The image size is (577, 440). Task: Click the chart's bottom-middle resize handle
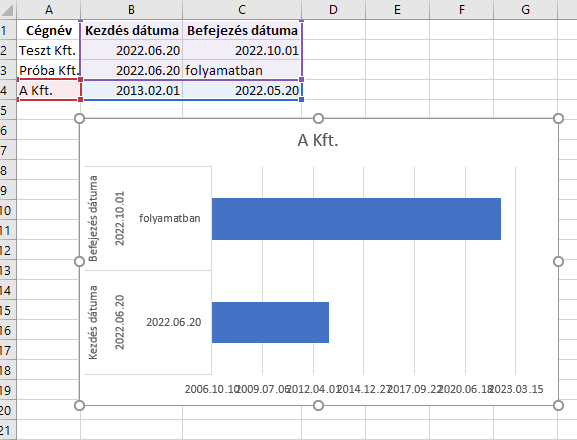tap(319, 405)
